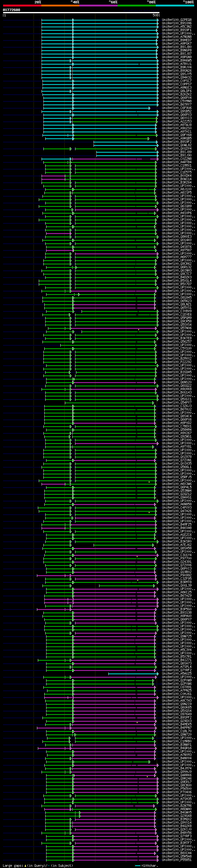Click the cyan ~100% identity legend segment

pyautogui.click(x=175, y=6)
